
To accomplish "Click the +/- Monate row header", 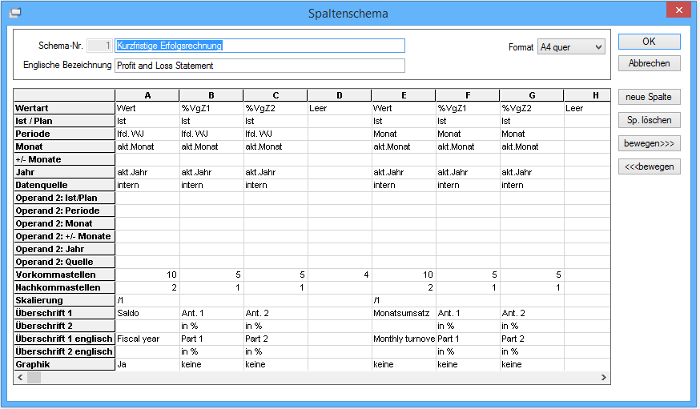I will click(x=64, y=159).
